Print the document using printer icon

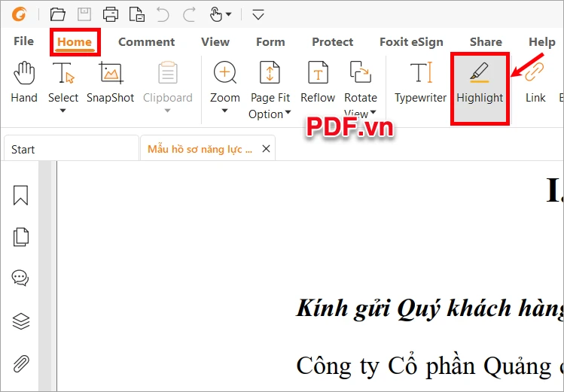(111, 15)
